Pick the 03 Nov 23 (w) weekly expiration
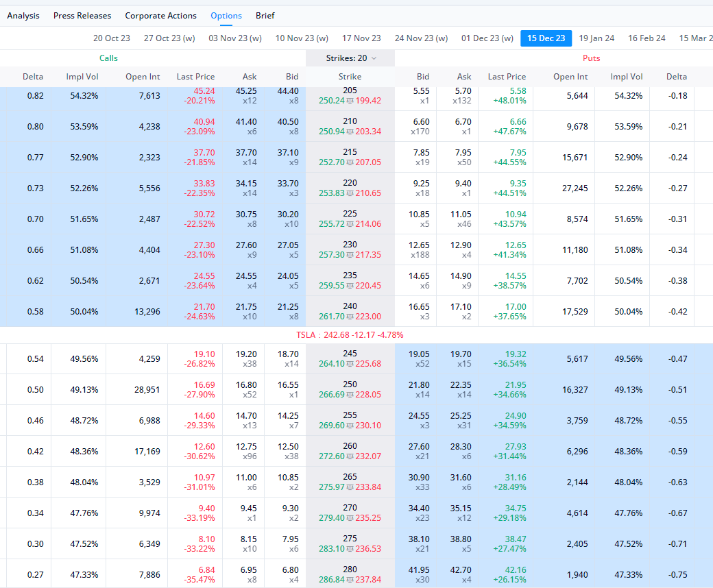Screen dimensions: 713x588 pos(235,38)
